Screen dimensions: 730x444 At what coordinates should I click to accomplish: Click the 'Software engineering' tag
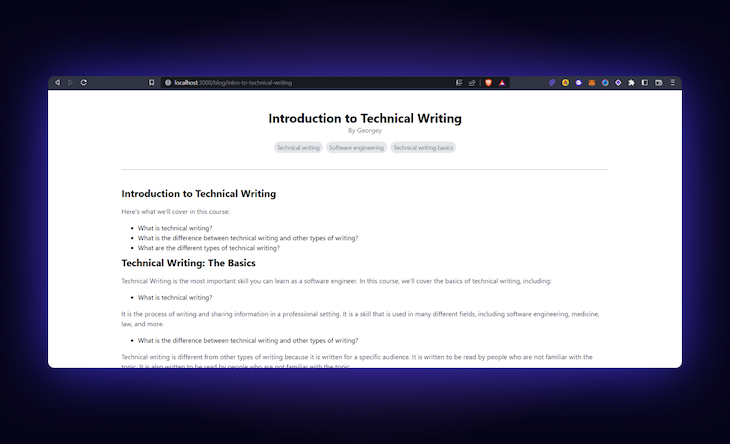pyautogui.click(x=356, y=148)
